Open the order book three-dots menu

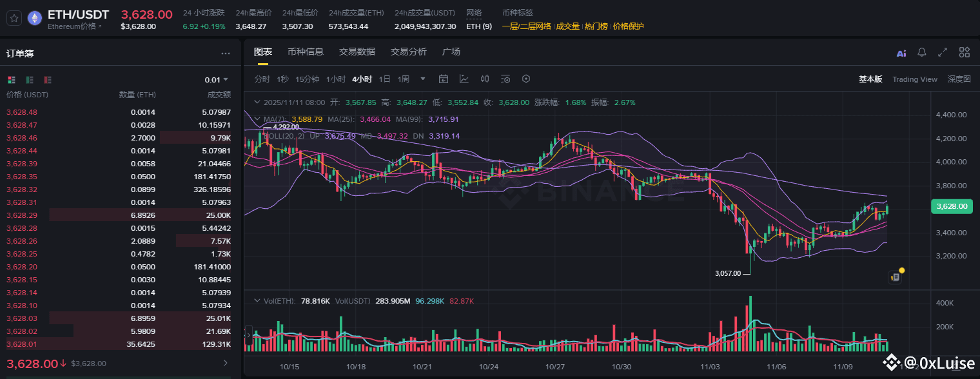tap(226, 53)
